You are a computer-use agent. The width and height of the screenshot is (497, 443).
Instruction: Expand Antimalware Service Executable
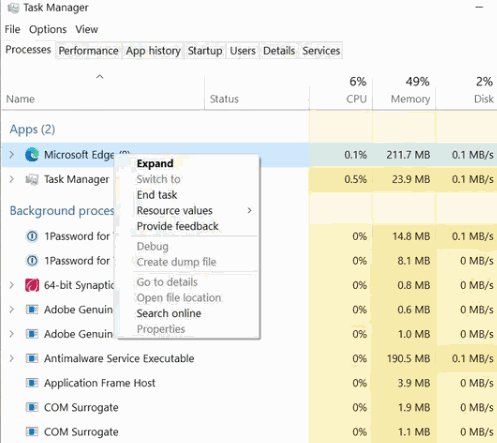[12, 359]
